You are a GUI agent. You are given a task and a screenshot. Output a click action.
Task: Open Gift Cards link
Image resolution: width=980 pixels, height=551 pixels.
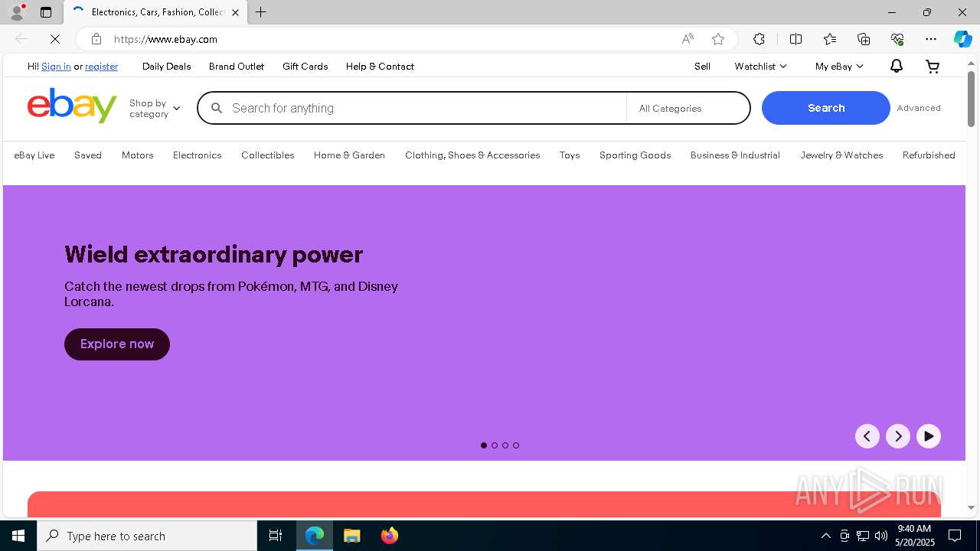point(305,67)
